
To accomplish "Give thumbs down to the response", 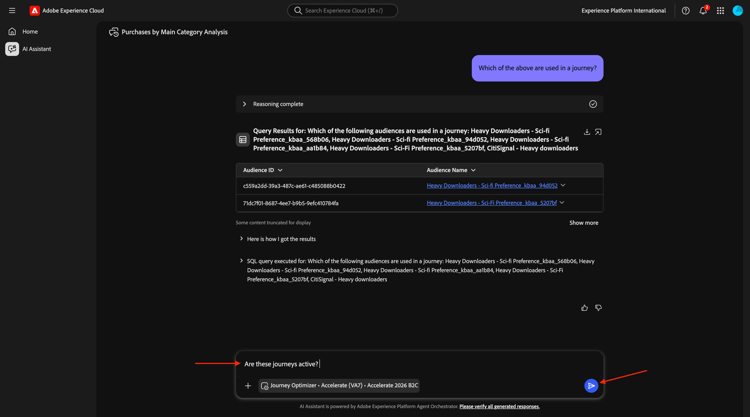I will 598,308.
